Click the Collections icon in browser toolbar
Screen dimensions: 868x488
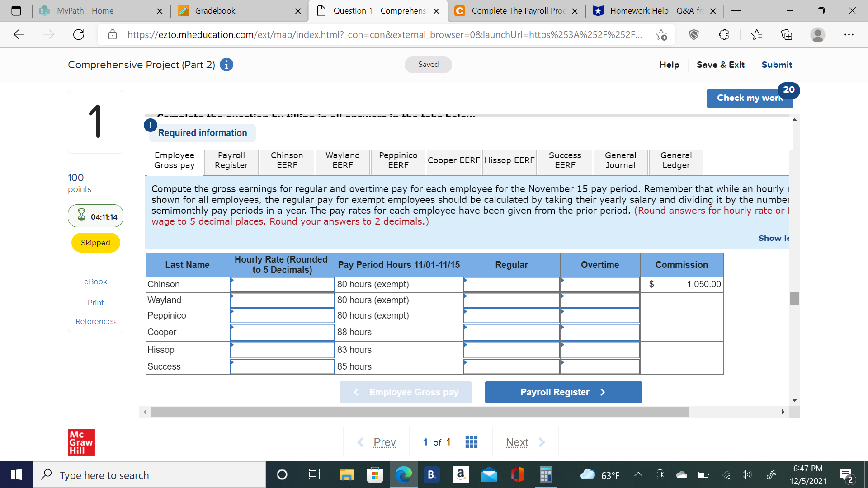click(x=787, y=34)
